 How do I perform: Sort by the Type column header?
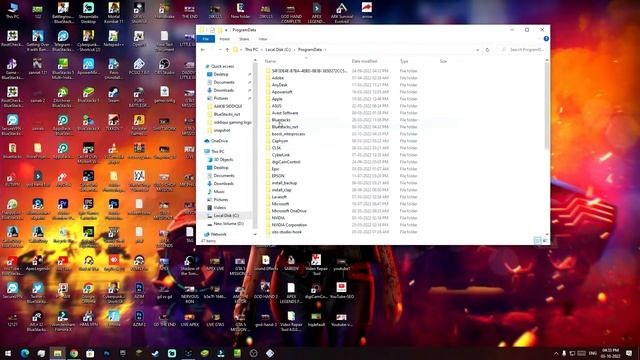tap(404, 61)
